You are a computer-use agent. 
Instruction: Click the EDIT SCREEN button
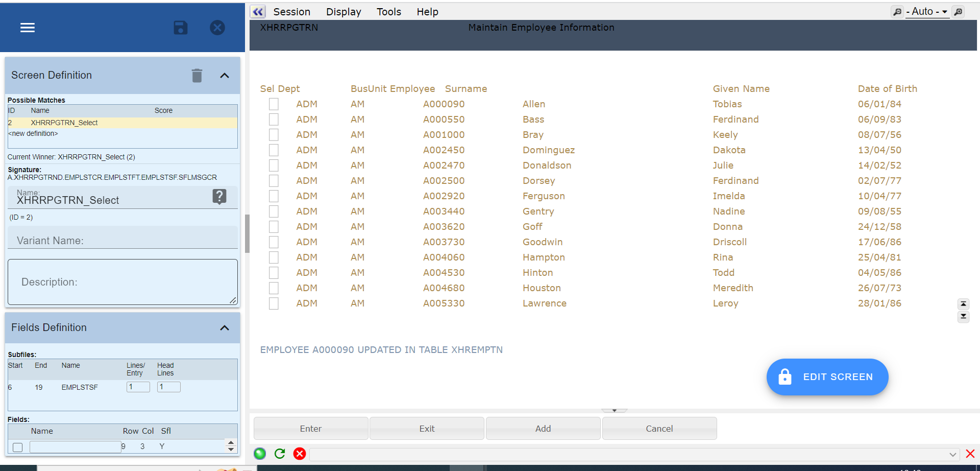click(x=827, y=377)
